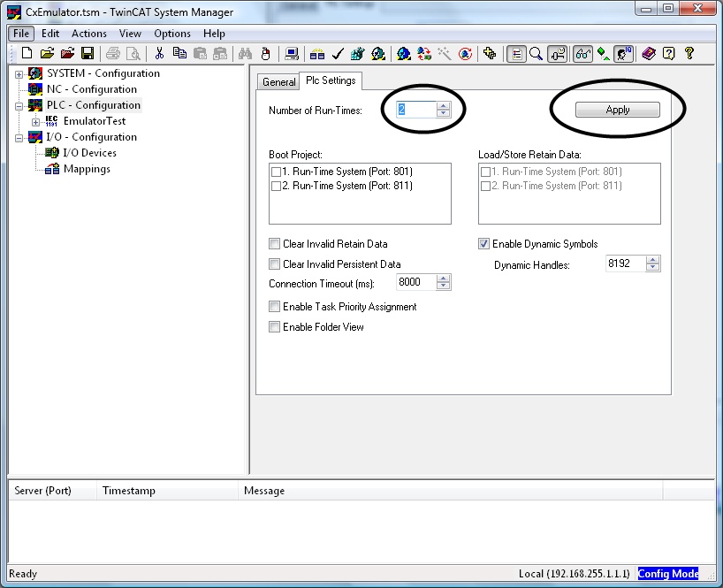Click the eyeglasses toolbar icon
Image resolution: width=723 pixels, height=588 pixels.
pyautogui.click(x=582, y=54)
